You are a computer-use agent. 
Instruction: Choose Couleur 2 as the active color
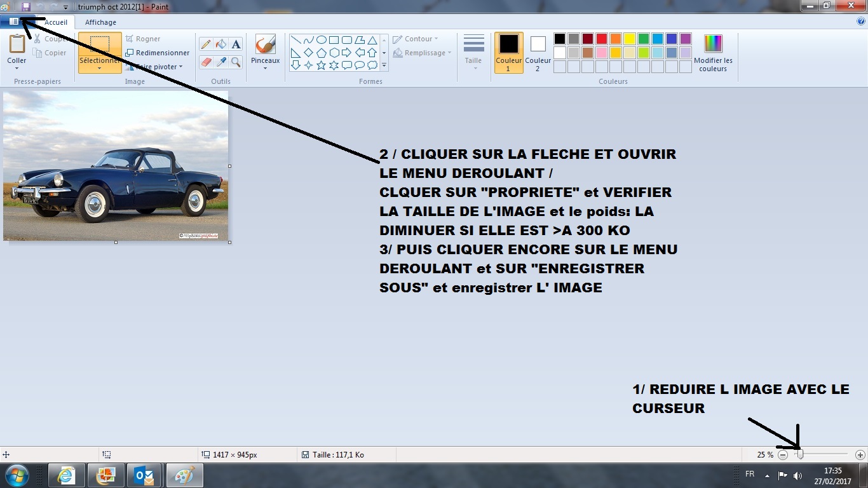tap(538, 53)
